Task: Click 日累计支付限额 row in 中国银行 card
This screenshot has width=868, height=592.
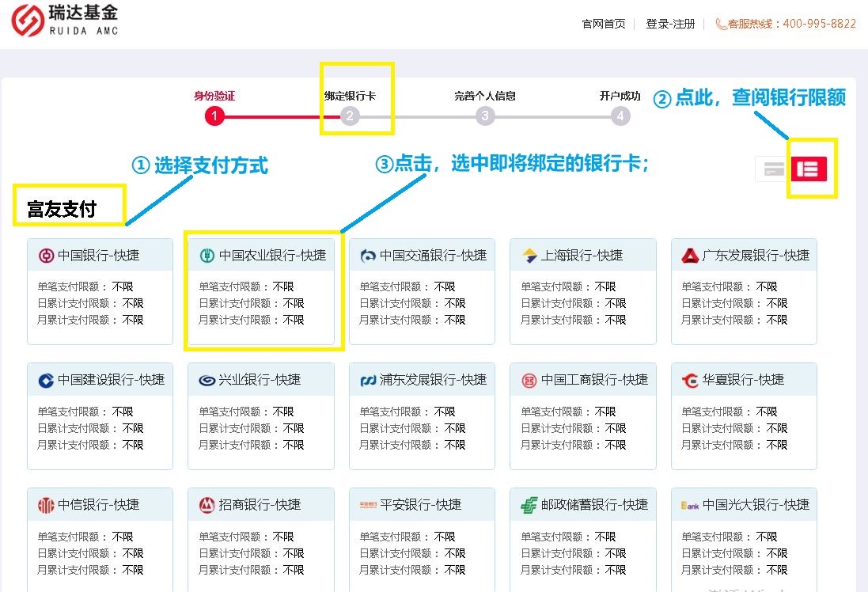Action: (90, 303)
